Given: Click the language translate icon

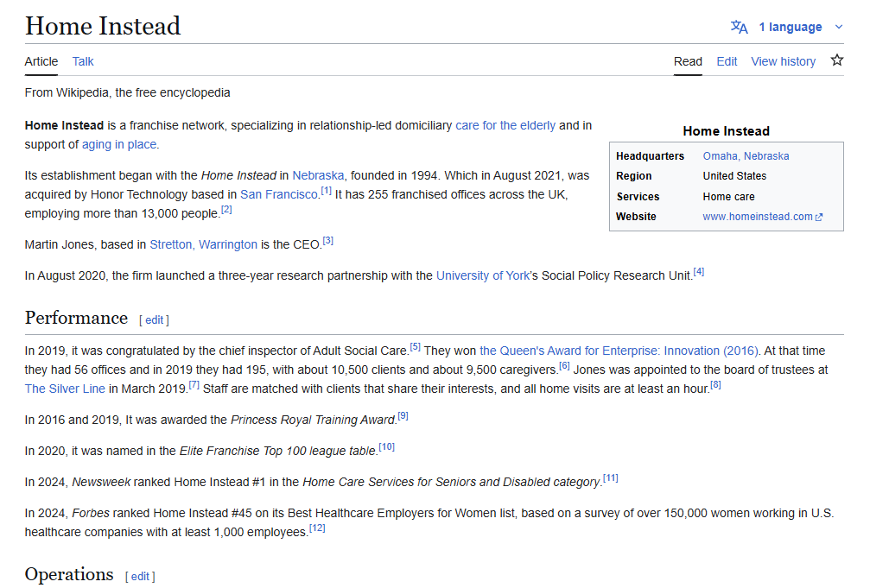Looking at the screenshot, I should (x=739, y=27).
